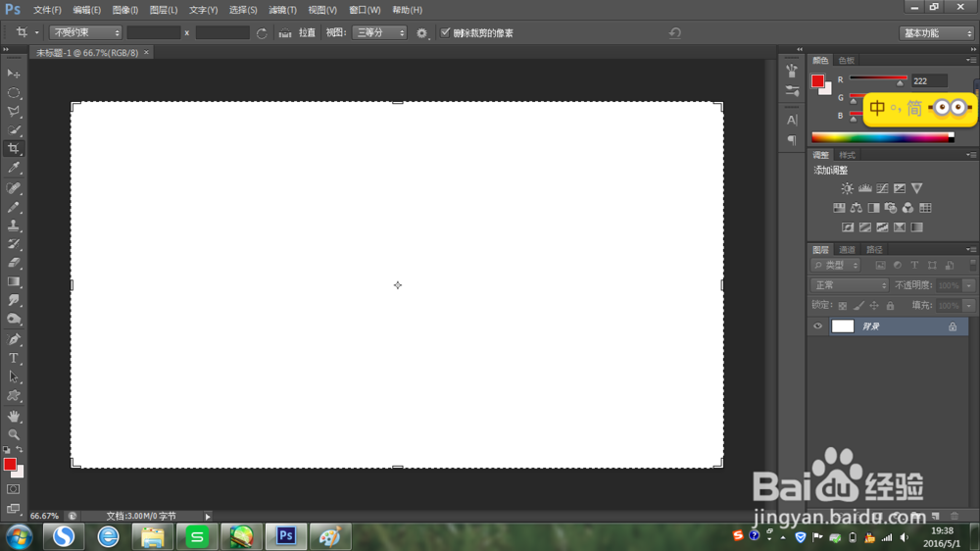Click the Straighten button
The height and width of the screenshot is (551, 980).
click(299, 32)
